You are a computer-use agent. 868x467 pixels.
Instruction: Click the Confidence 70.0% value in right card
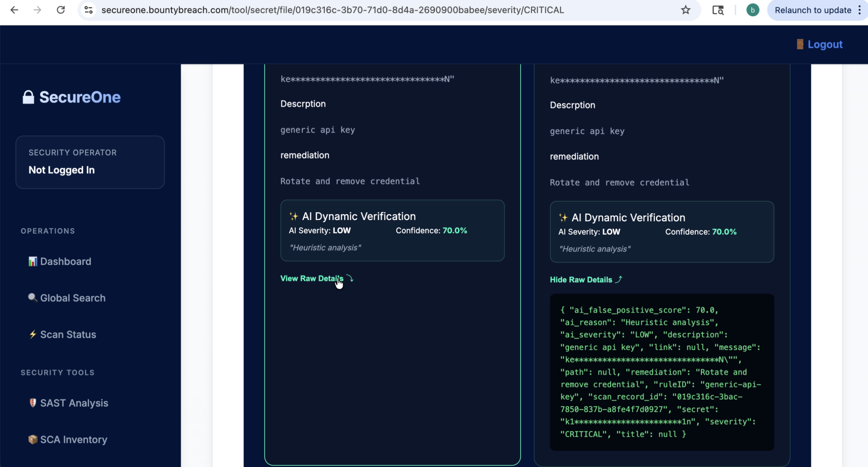coord(724,232)
